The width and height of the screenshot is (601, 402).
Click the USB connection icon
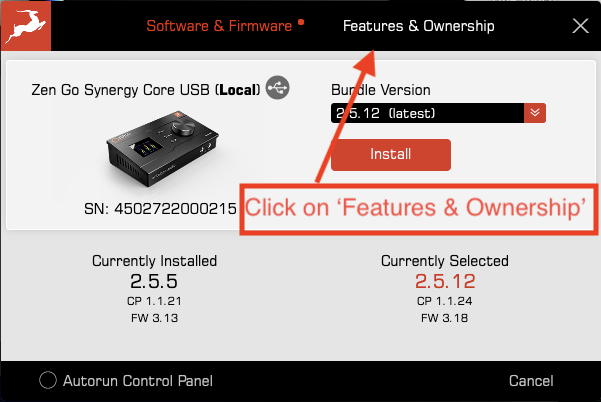click(278, 88)
